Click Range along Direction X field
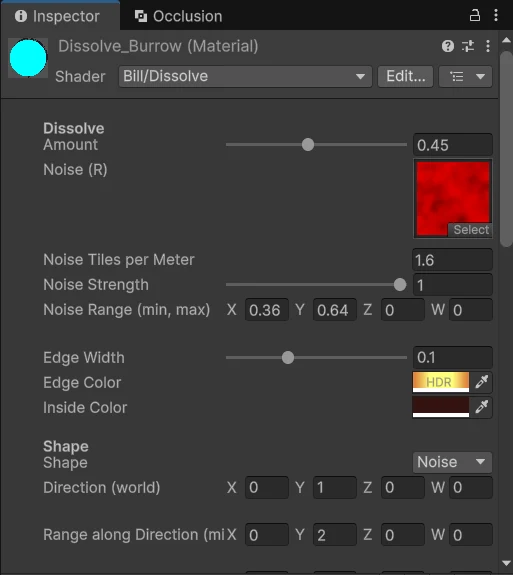Image resolution: width=513 pixels, height=575 pixels. pos(267,535)
